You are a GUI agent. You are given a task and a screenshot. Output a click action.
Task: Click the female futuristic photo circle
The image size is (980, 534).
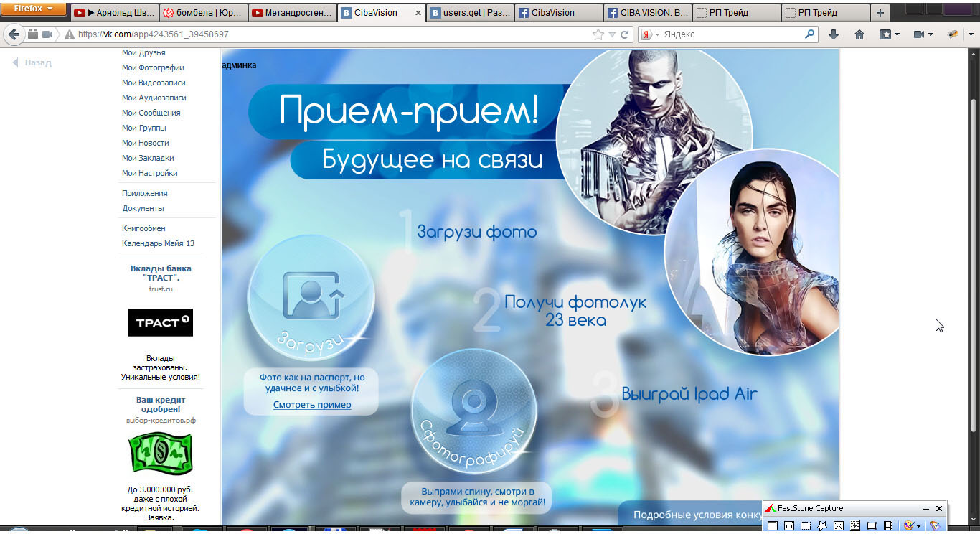coord(752,252)
